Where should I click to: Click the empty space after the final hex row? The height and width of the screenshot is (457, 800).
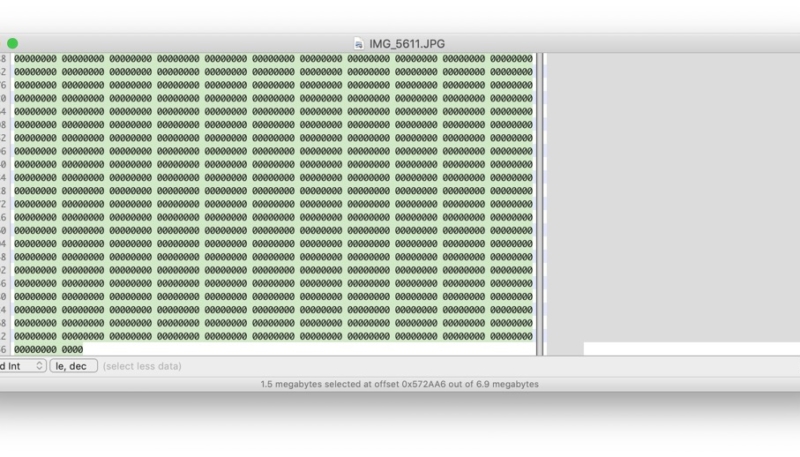click(x=300, y=349)
